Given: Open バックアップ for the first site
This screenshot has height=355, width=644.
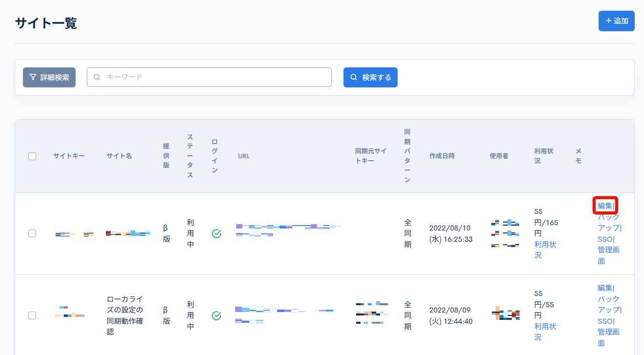Looking at the screenshot, I should (608, 223).
